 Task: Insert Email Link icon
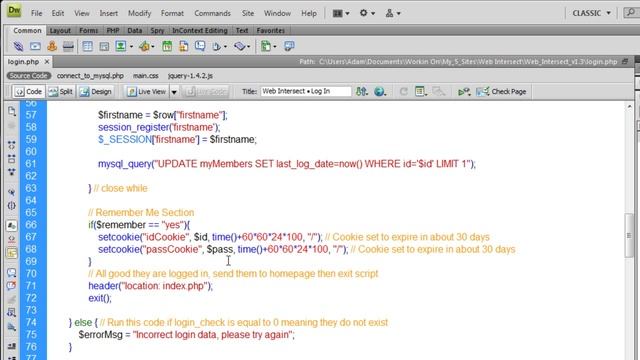click(x=35, y=46)
